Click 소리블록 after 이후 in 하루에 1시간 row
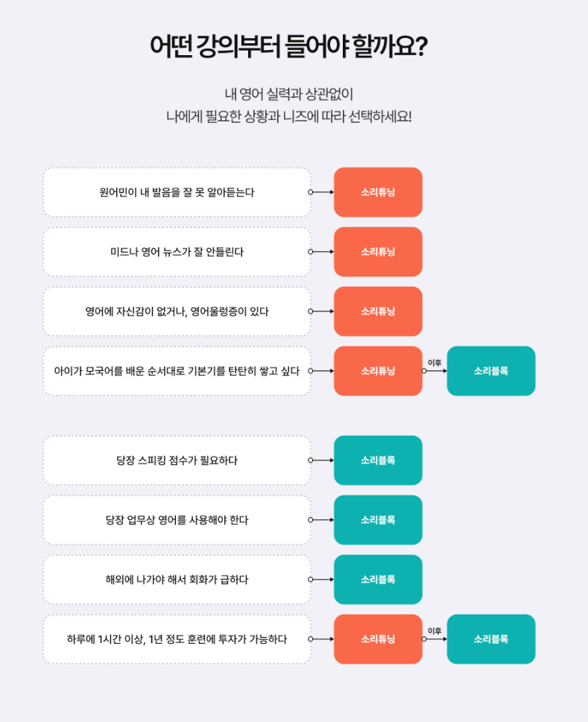The height and width of the screenshot is (722, 588). click(491, 639)
